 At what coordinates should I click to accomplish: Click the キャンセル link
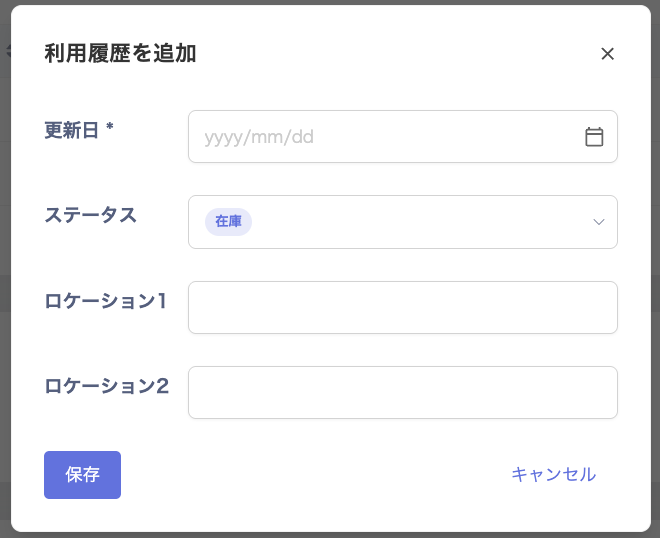(x=553, y=474)
